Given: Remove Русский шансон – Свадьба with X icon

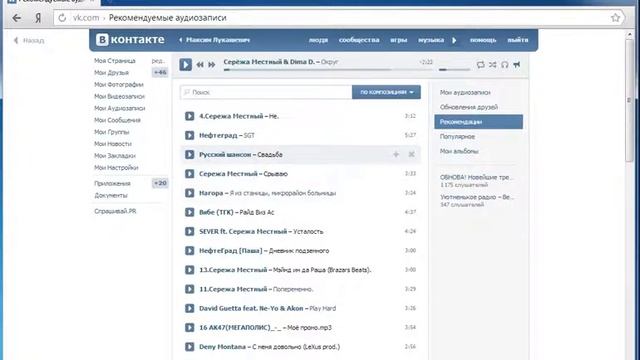Looking at the screenshot, I should (x=411, y=154).
